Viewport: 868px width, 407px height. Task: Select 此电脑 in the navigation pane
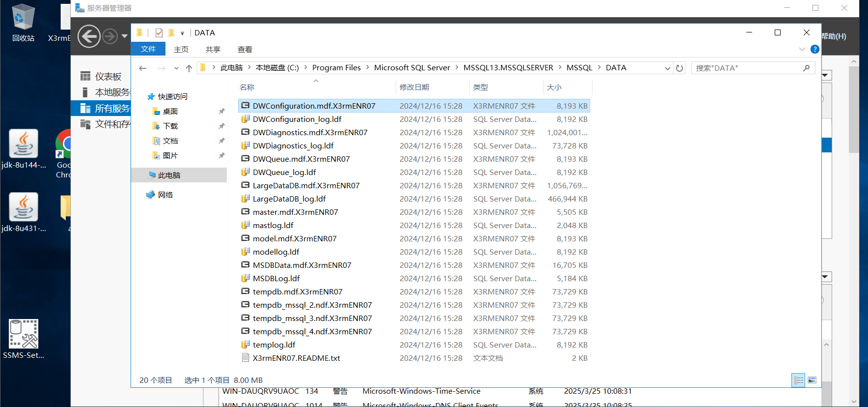click(169, 175)
